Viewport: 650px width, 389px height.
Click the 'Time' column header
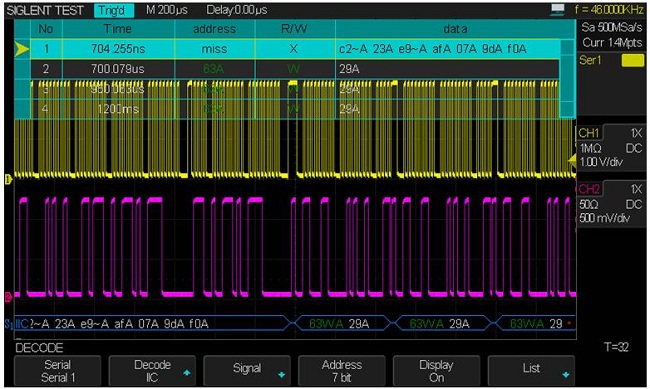click(x=118, y=29)
